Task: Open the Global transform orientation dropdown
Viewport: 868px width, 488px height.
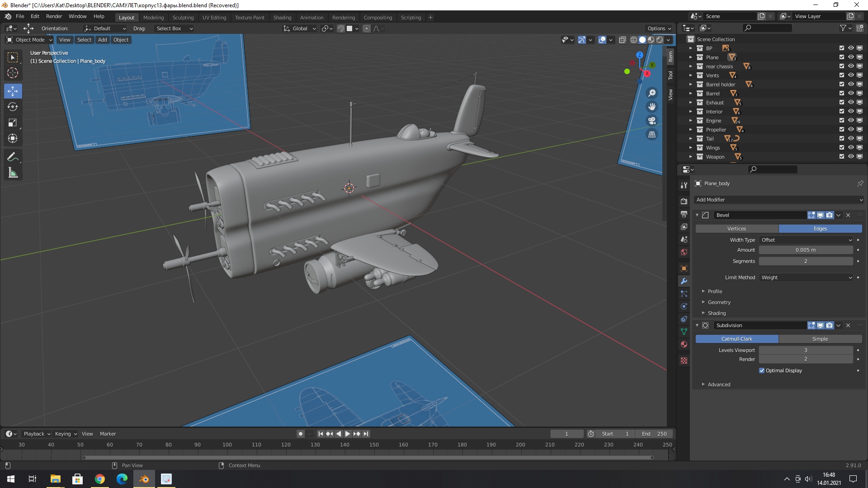Action: 299,28
